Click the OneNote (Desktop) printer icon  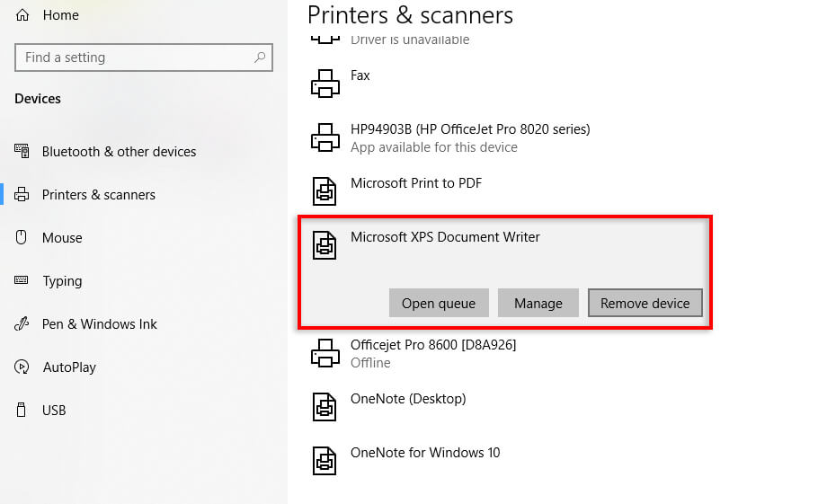coord(325,407)
